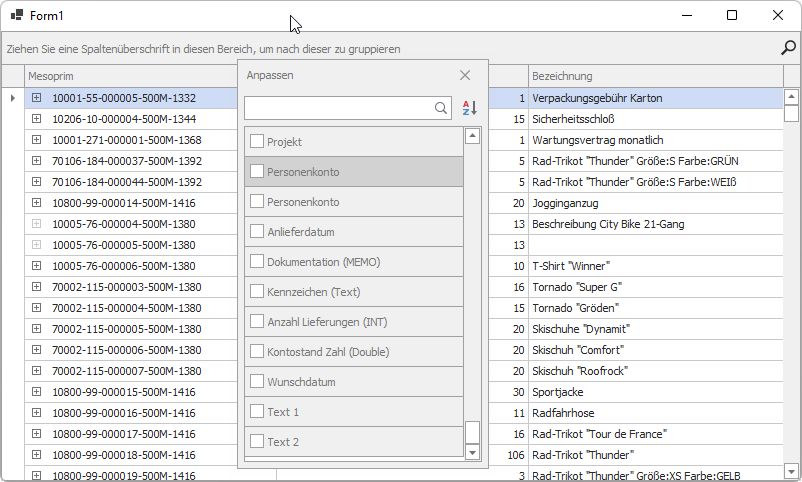Check the Anlieferdatum checkbox
Screen dimensions: 802x482
tap(257, 231)
